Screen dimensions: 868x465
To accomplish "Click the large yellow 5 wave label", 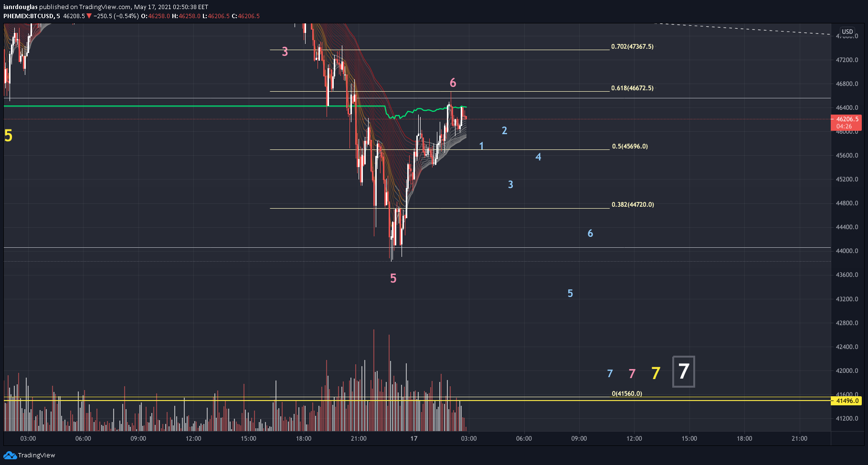I will [8, 136].
